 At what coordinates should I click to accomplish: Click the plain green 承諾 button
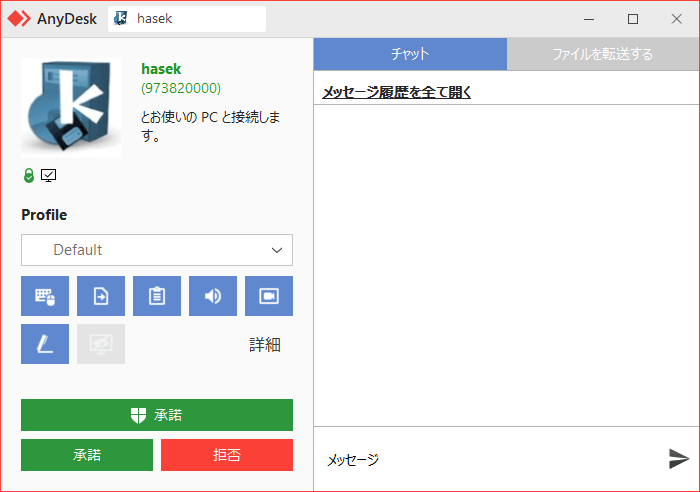pyautogui.click(x=87, y=455)
